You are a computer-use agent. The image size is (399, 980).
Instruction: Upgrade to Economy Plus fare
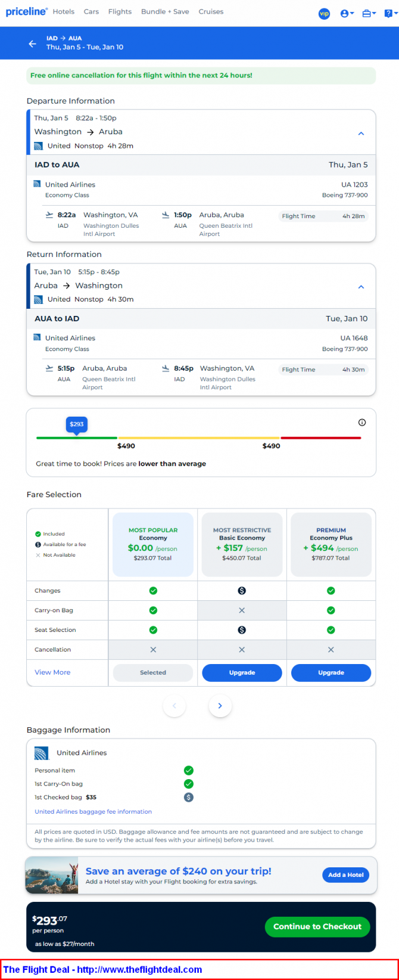pyautogui.click(x=331, y=672)
